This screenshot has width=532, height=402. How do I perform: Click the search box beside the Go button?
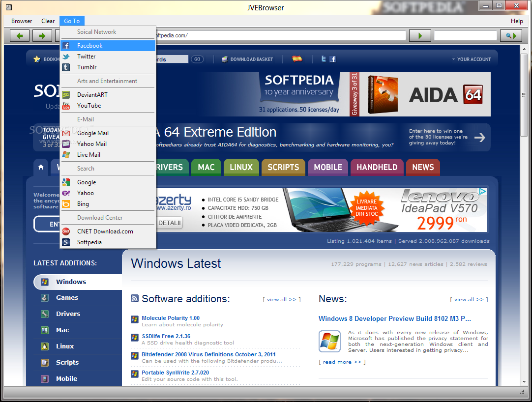tap(465, 35)
